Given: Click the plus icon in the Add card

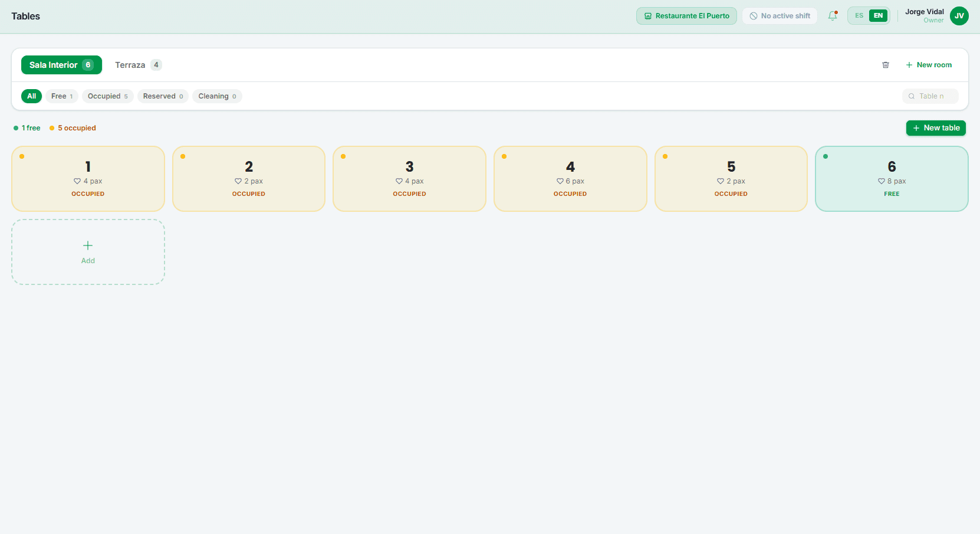Looking at the screenshot, I should pos(88,245).
